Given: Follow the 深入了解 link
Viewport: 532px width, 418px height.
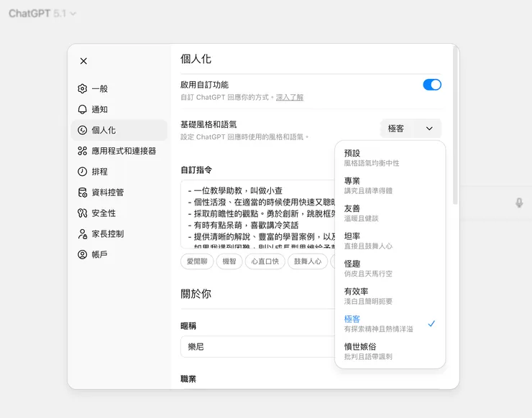Looking at the screenshot, I should 290,97.
